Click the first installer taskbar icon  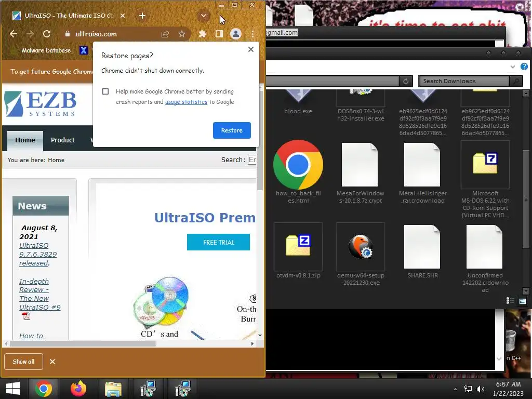pos(148,389)
